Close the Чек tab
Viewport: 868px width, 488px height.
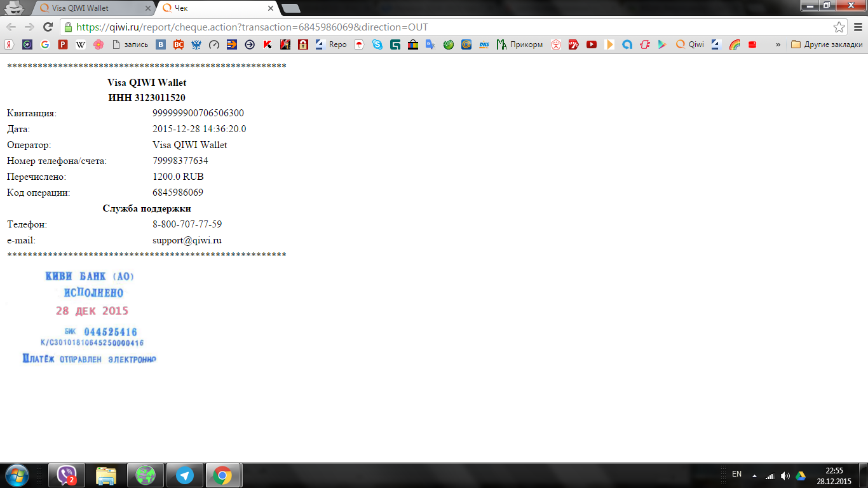coord(271,9)
